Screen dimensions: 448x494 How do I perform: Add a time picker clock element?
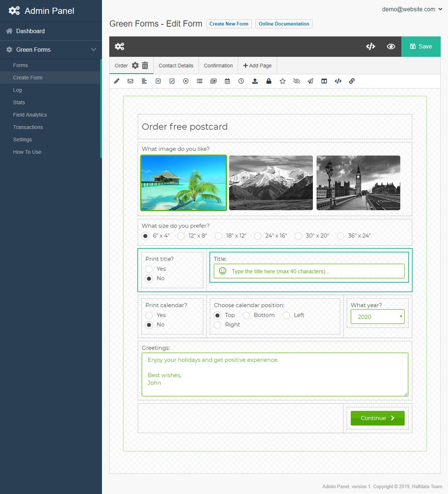point(241,81)
